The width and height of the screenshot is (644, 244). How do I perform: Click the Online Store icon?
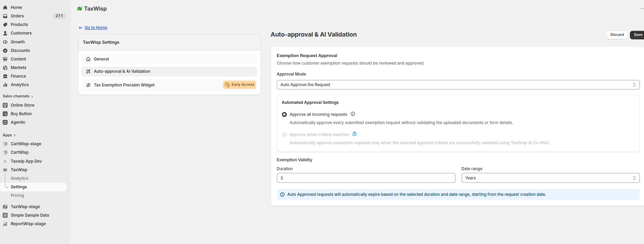[5, 105]
